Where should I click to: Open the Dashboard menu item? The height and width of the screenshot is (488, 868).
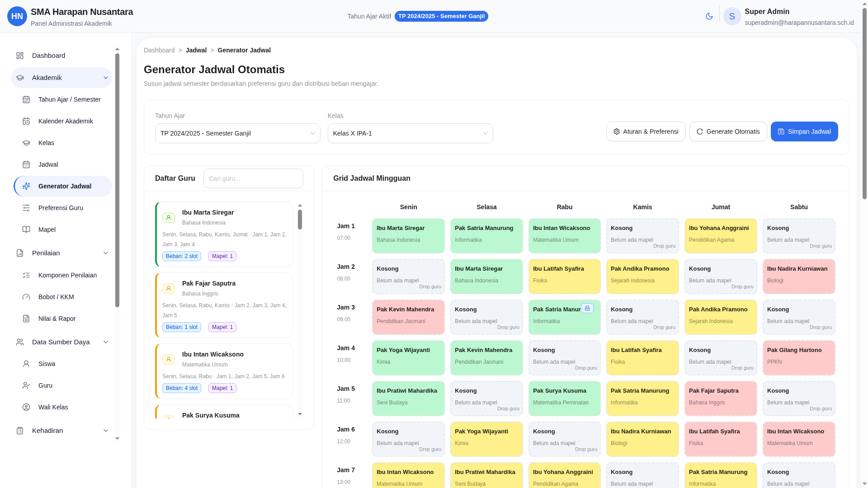coord(48,56)
